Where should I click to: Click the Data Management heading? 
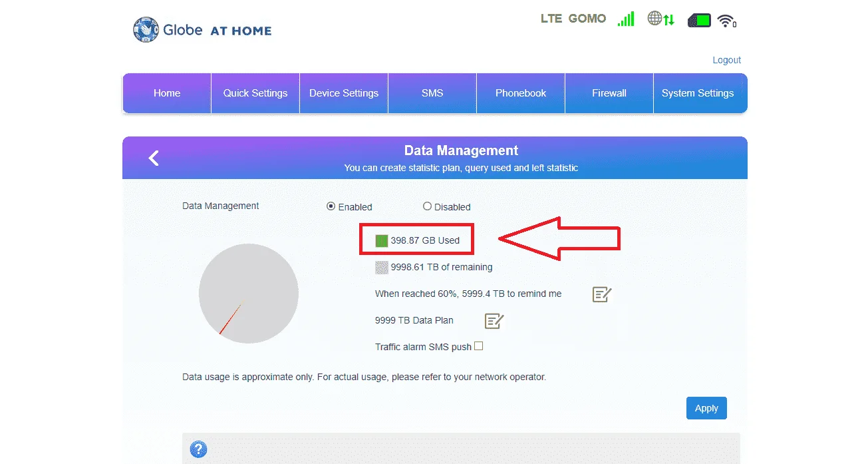click(x=461, y=150)
